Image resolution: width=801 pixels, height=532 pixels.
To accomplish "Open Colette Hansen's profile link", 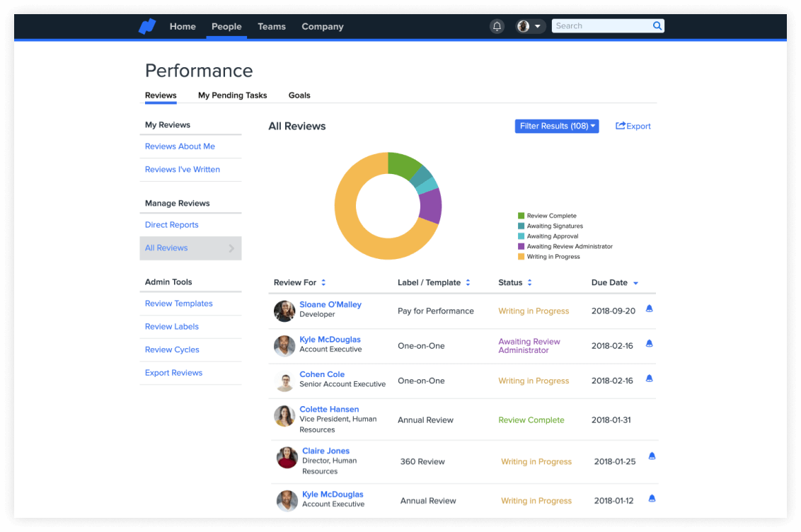I will 329,409.
